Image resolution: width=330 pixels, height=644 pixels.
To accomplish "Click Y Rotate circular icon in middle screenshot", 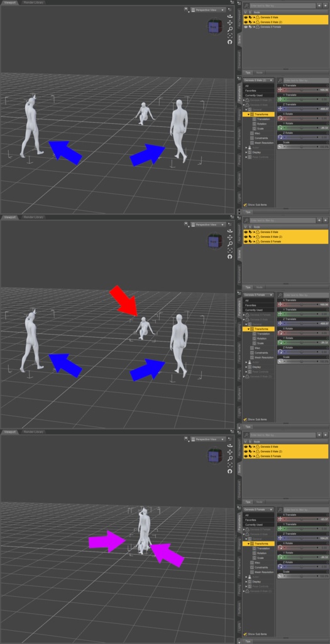I will 280,343.
